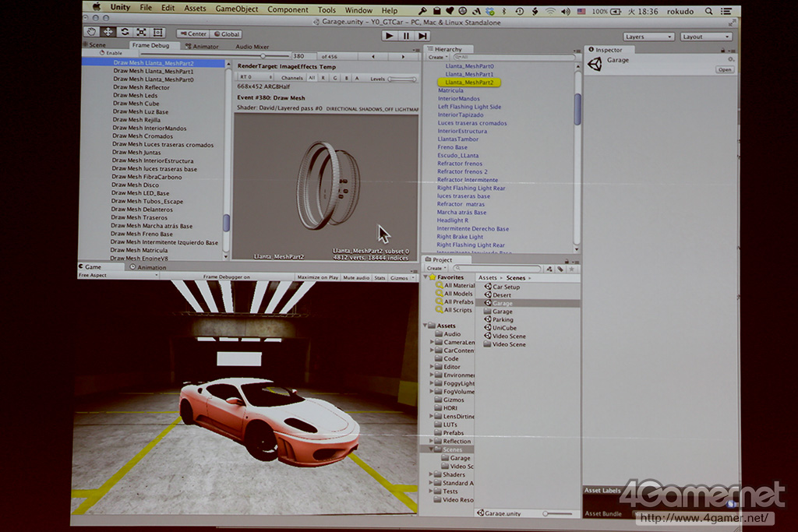Select the Rect transform tool
798x532 pixels.
[x=158, y=32]
